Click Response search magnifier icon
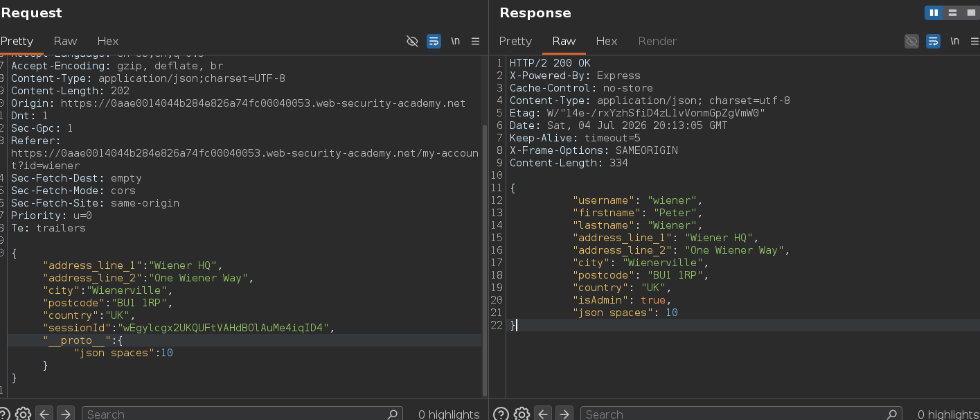 (x=892, y=414)
